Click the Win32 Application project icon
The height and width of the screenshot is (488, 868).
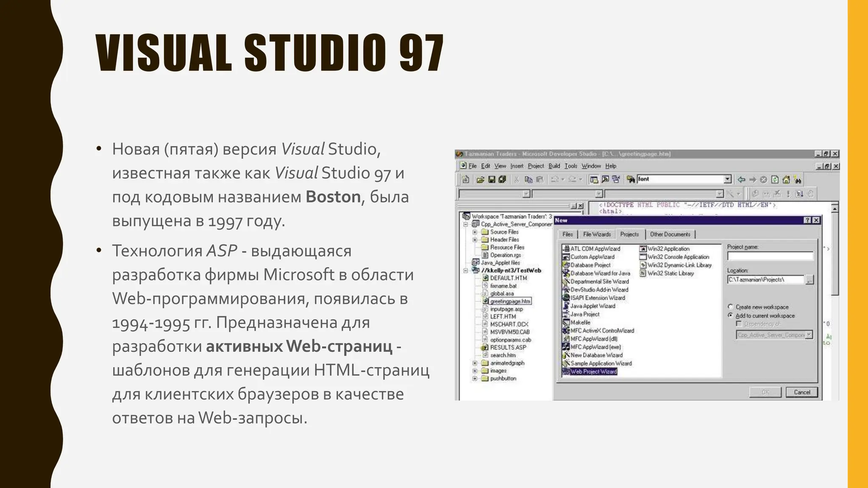point(643,249)
